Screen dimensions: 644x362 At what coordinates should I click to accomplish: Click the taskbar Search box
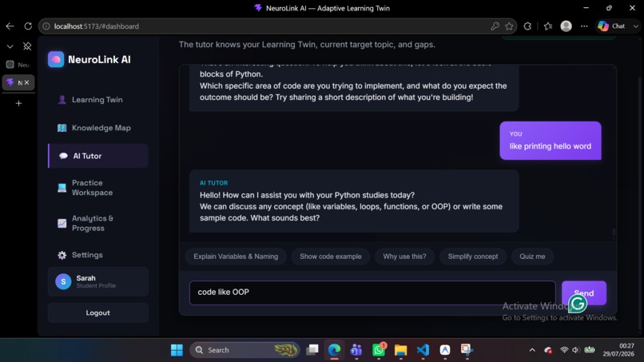[244, 350]
